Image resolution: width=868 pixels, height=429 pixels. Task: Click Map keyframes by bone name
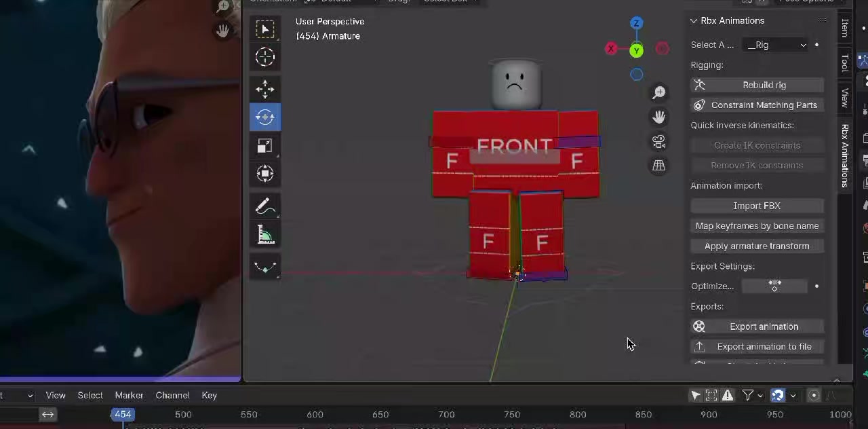point(757,226)
